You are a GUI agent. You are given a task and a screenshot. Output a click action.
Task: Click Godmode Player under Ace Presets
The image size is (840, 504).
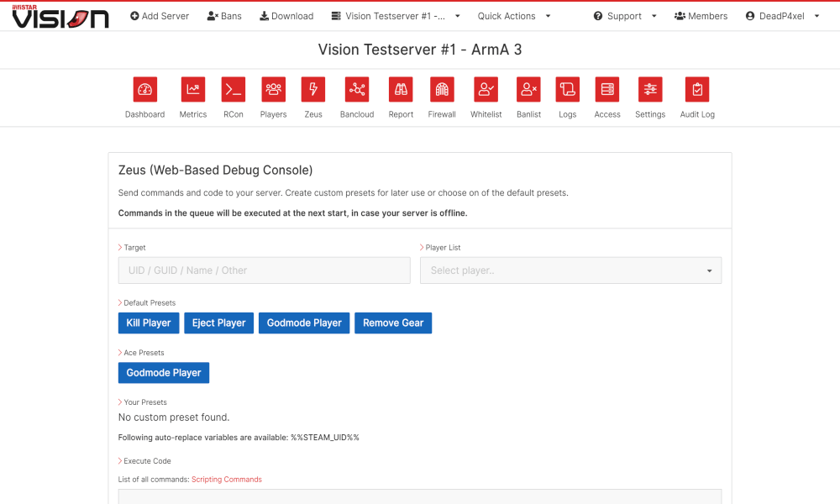(x=164, y=373)
